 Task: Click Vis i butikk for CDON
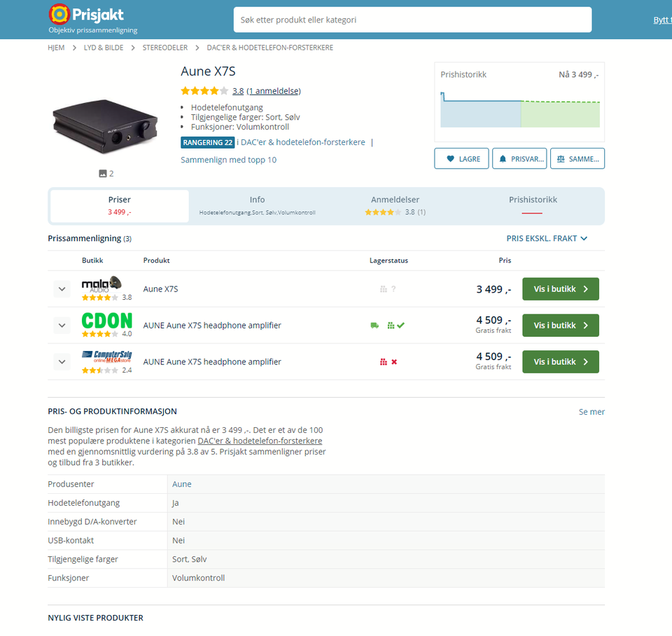pos(561,326)
